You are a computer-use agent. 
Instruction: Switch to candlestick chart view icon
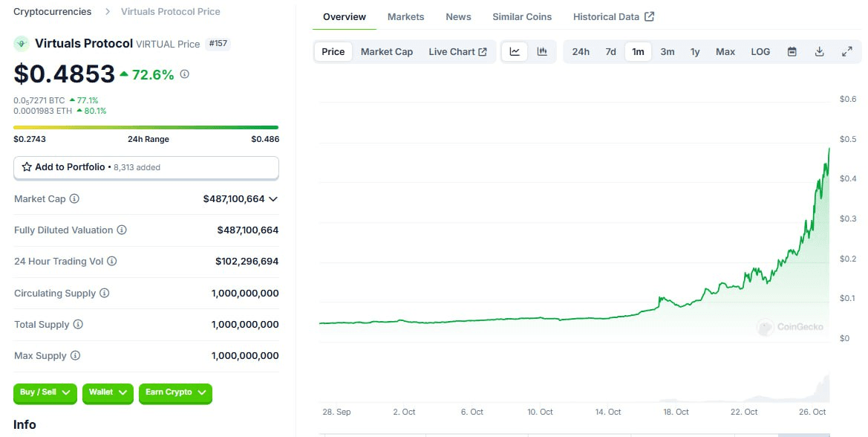click(x=542, y=51)
